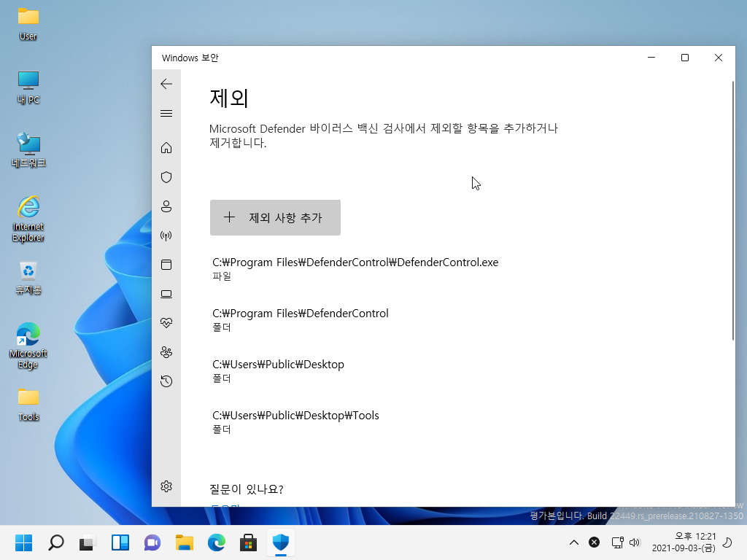
Task: Open Account protection person icon
Action: point(166,206)
